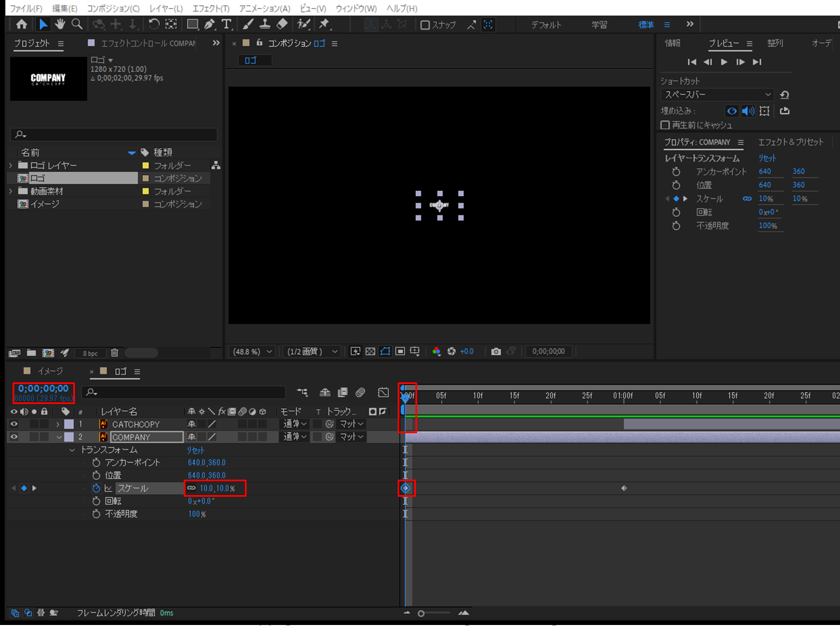Select the Hand tool in toolbar
Screen dimensions: 840x637
pyautogui.click(x=60, y=24)
